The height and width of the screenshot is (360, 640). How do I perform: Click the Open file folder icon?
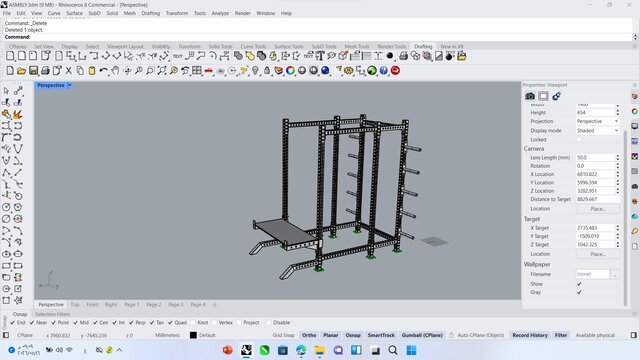click(x=21, y=71)
